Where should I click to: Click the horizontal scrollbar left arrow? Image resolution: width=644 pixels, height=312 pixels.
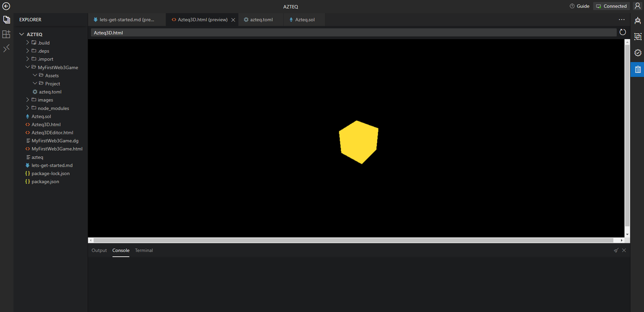91,240
